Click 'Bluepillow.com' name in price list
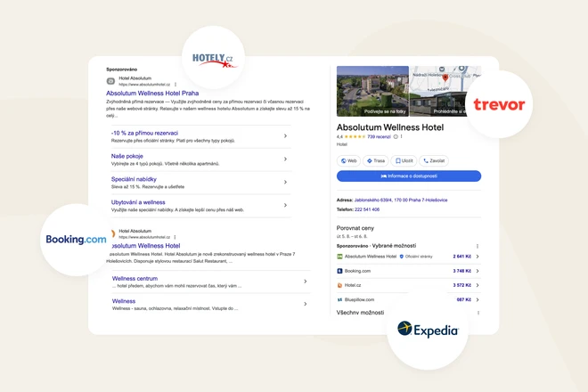588x392 pixels. click(359, 299)
